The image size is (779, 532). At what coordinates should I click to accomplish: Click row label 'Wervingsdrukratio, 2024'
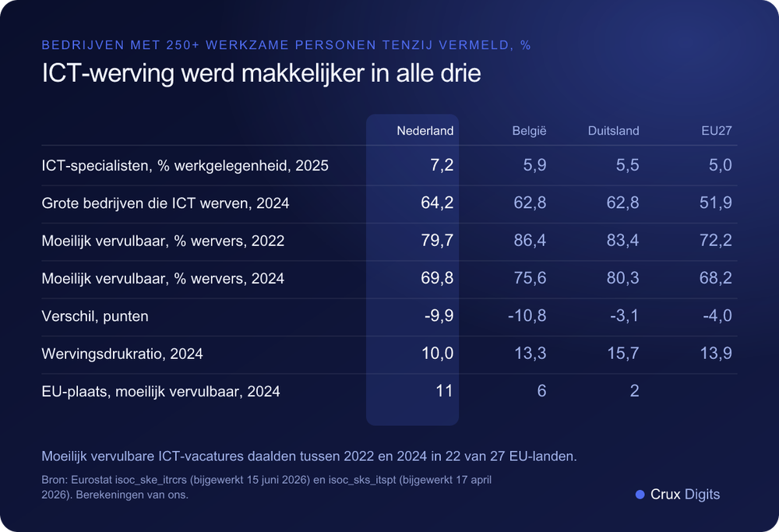(122, 354)
